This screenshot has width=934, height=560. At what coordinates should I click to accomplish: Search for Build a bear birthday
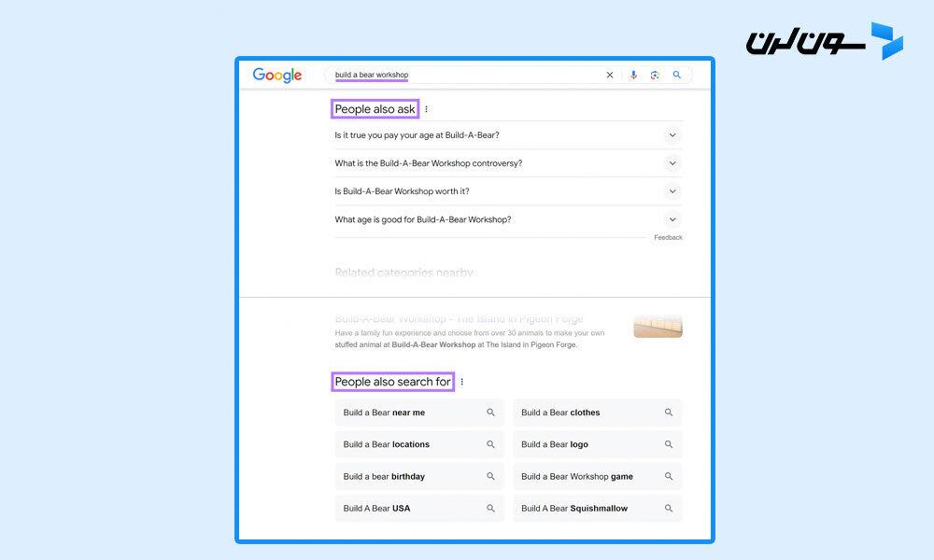tap(419, 477)
